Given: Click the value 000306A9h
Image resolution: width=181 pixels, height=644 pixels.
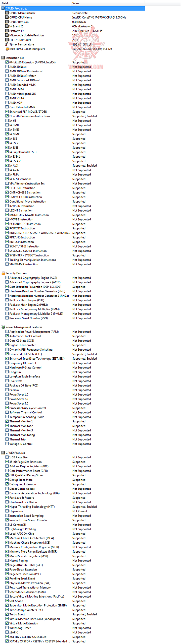Looking at the screenshot, I should (79, 22).
